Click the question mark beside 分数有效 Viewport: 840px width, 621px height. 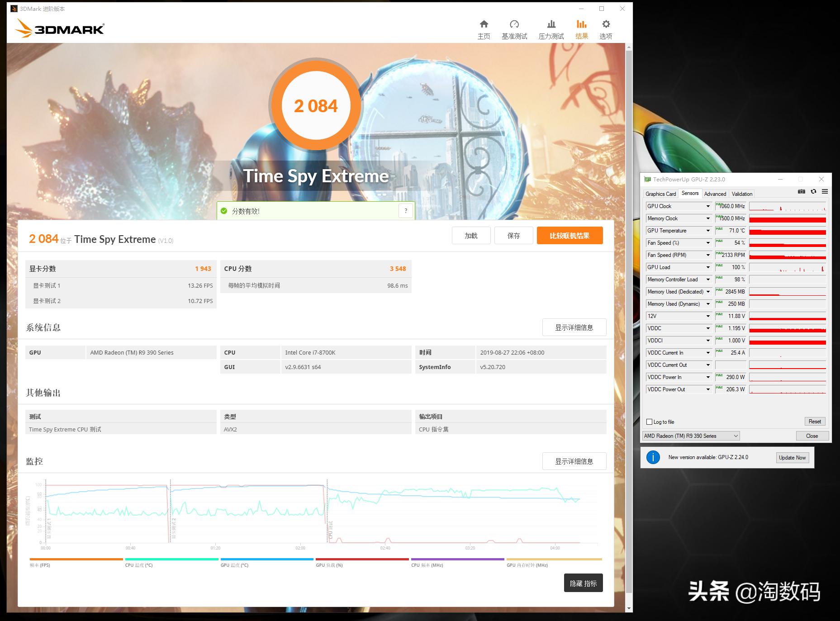[x=406, y=210]
